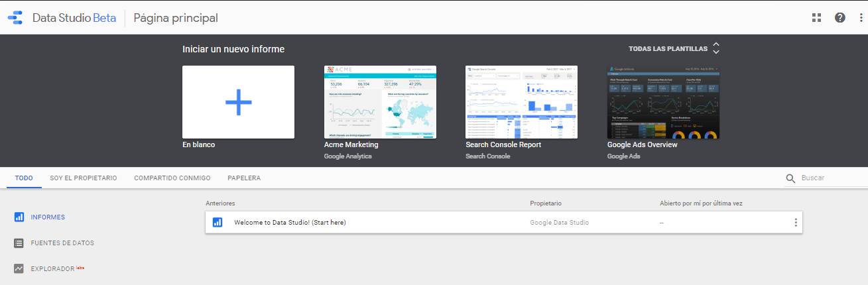
Task: Select Fuentes de datos in the sidebar
Action: pos(62,243)
